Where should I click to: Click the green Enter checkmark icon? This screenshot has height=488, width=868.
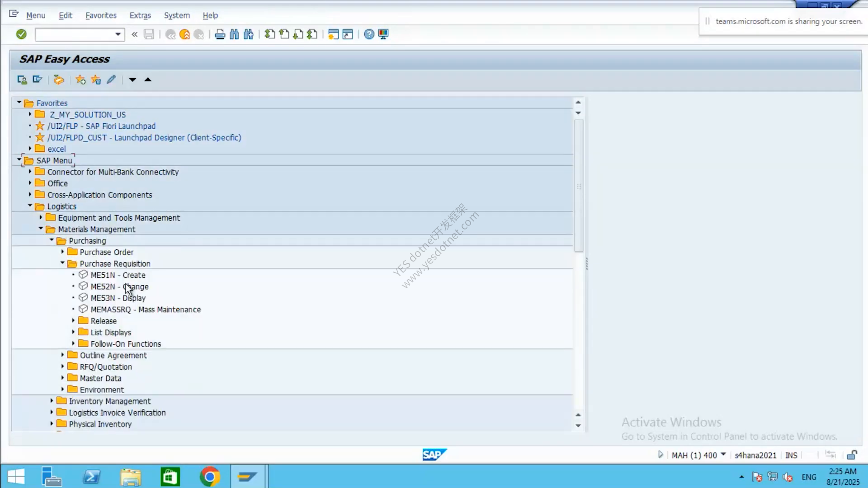pos(21,34)
